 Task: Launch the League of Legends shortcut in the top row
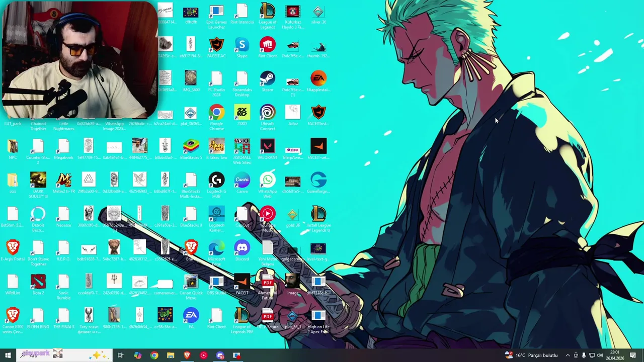267,16
